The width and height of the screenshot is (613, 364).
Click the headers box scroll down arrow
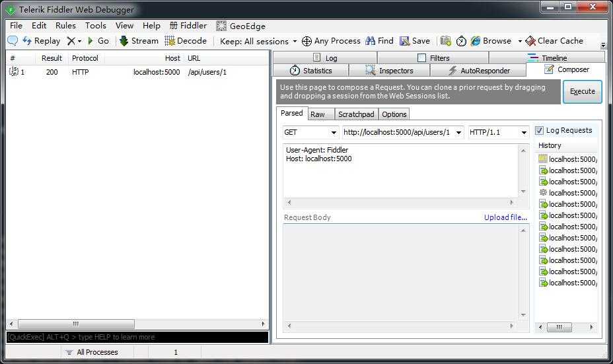pos(523,192)
